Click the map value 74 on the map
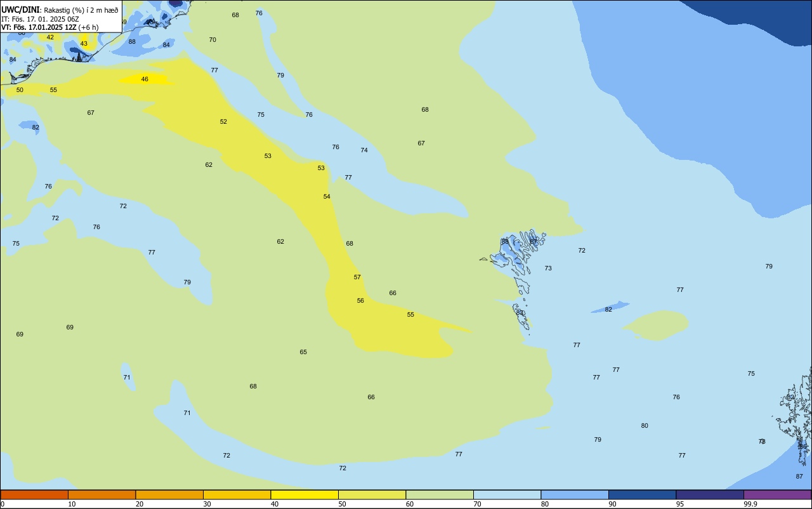The height and width of the screenshot is (509, 812). coord(364,150)
